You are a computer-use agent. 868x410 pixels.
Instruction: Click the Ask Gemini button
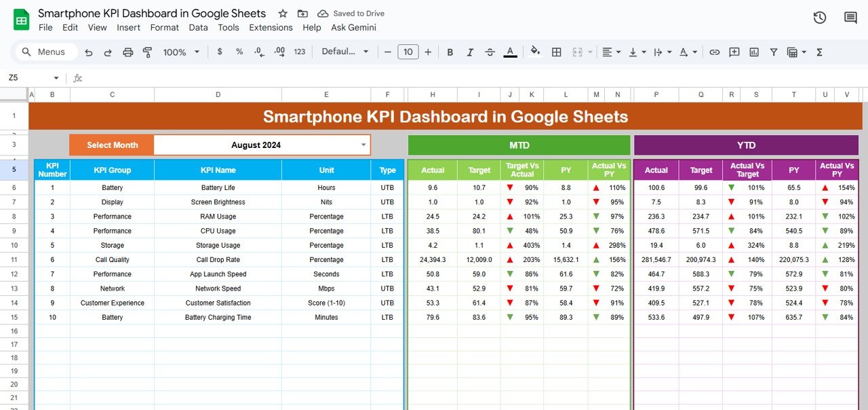[353, 28]
